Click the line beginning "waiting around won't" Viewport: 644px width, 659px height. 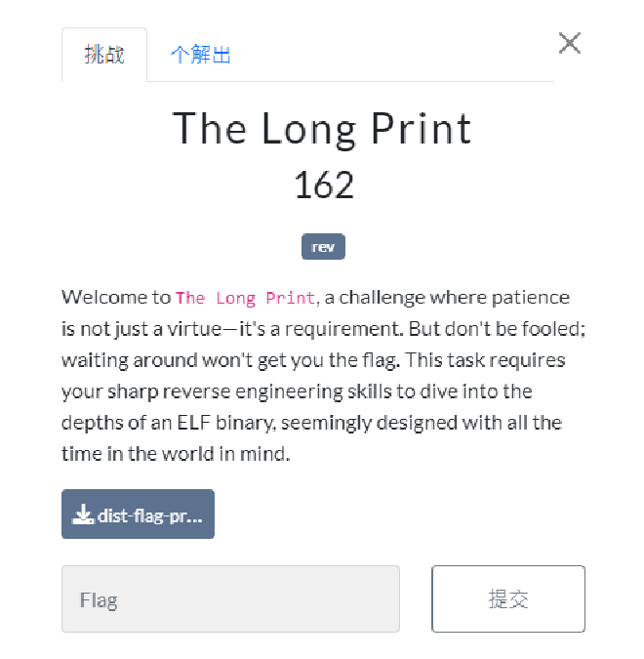pyautogui.click(x=313, y=360)
